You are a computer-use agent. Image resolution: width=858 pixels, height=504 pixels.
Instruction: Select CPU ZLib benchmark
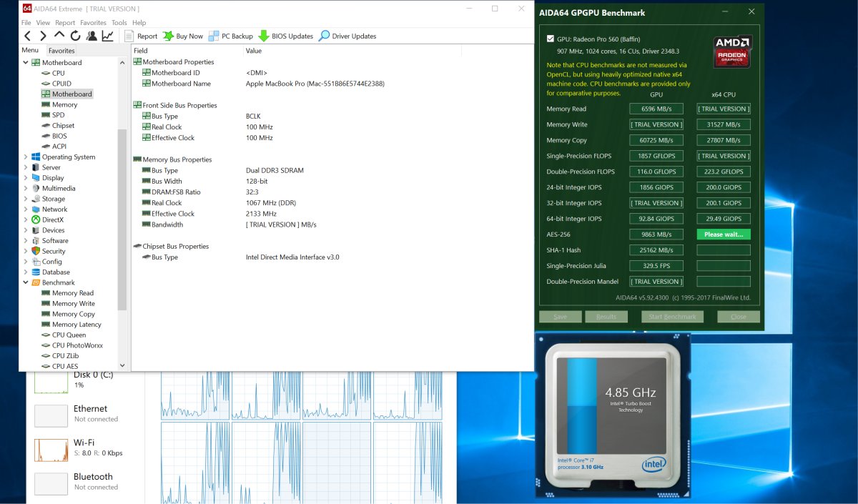coord(65,355)
